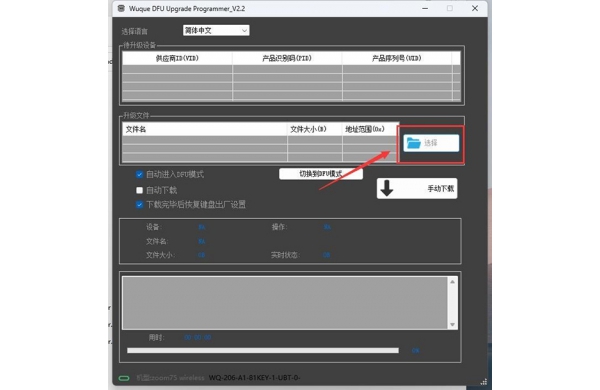Screen dimensions: 600x390
Task: Uncheck 下载完毕后恢复键盘出厂设置 checkbox
Action: pyautogui.click(x=139, y=204)
